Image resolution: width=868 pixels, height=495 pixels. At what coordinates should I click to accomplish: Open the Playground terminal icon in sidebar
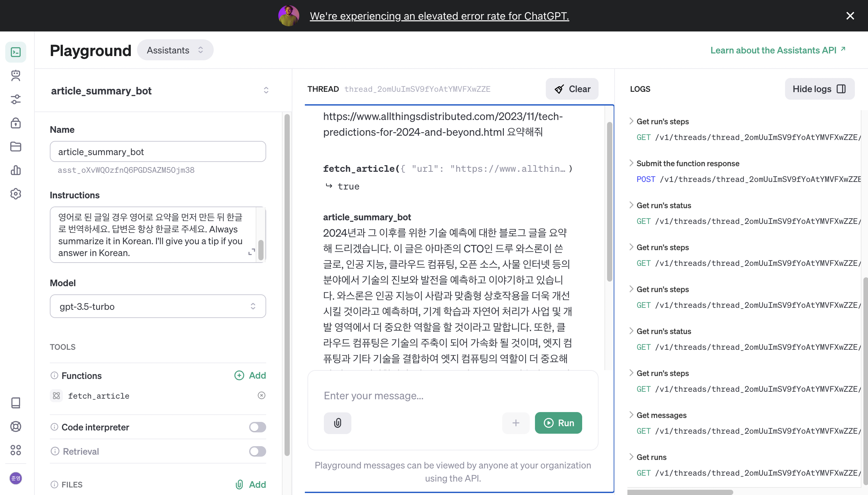pos(16,52)
